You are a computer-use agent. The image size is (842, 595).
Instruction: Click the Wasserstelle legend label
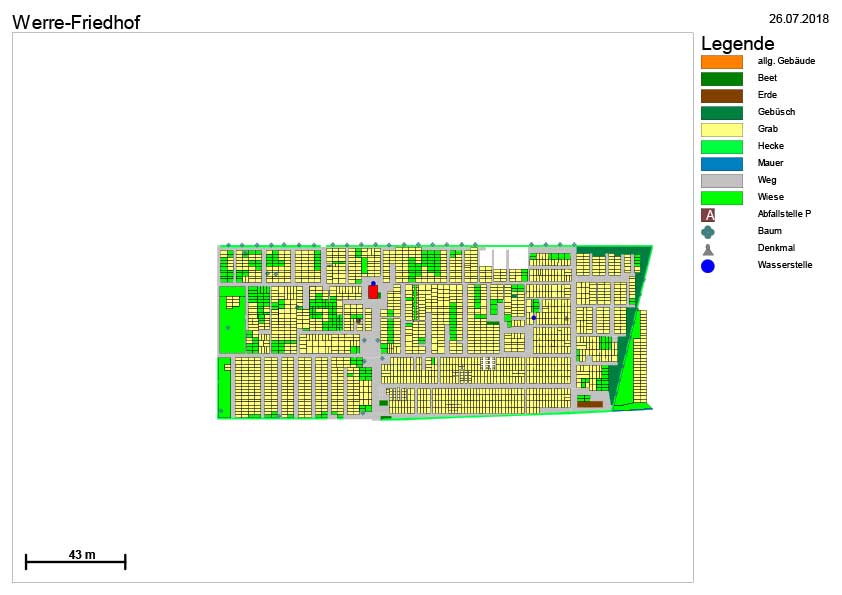785,265
